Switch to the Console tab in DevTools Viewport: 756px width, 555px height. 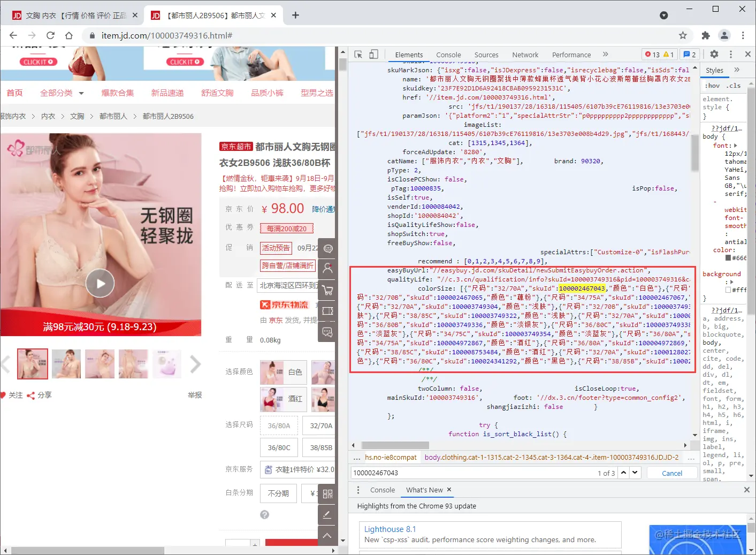pos(448,55)
